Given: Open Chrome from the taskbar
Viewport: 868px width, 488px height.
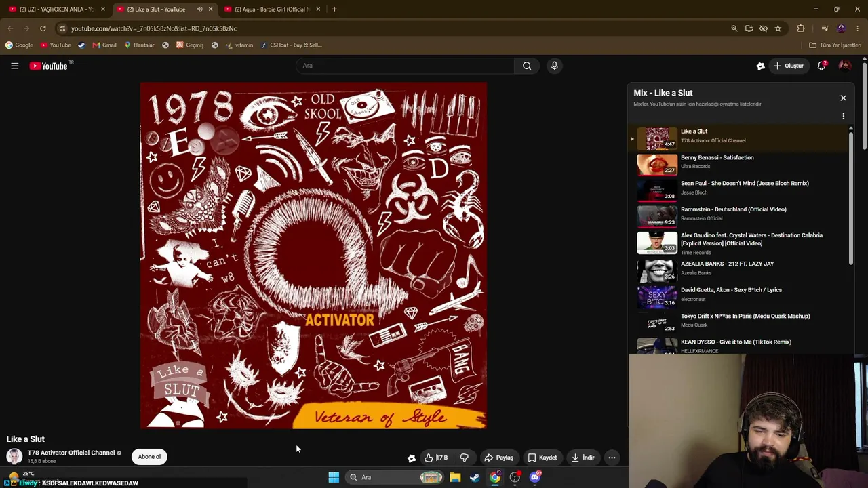Looking at the screenshot, I should tap(495, 477).
